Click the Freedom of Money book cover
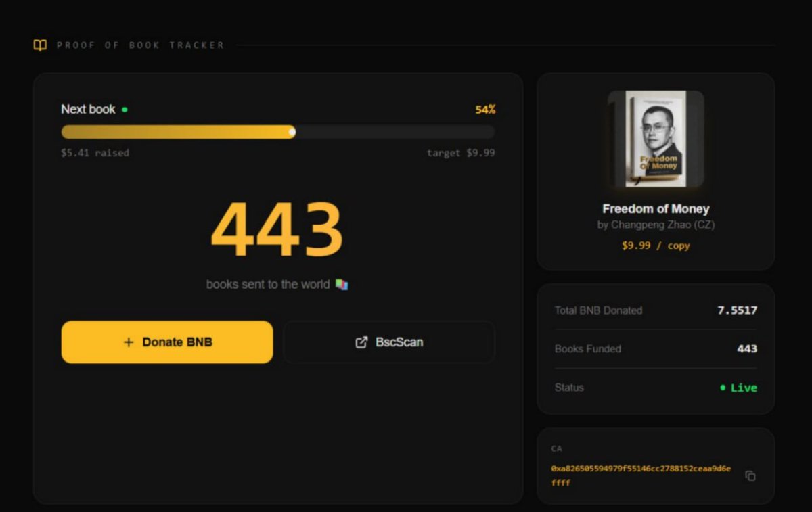The image size is (812, 512). pos(656,139)
